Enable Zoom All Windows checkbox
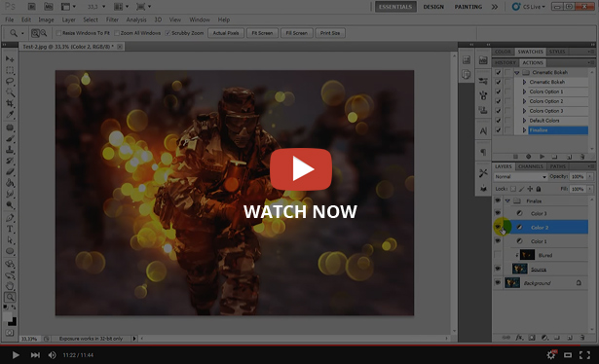 point(117,33)
